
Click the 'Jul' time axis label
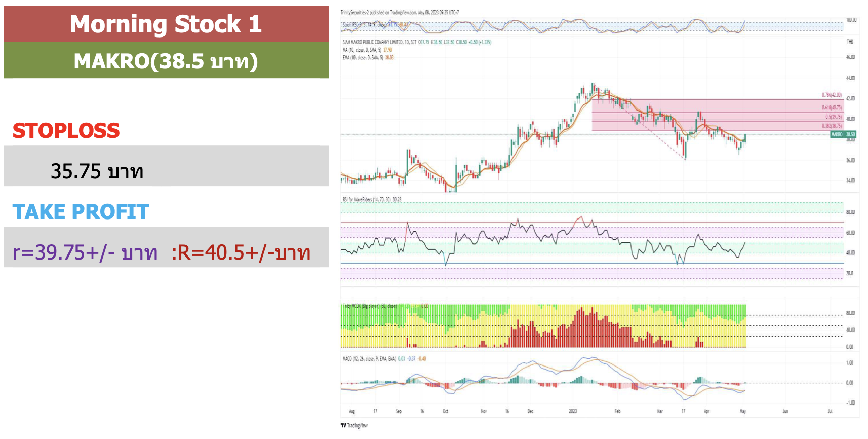pyautogui.click(x=830, y=411)
